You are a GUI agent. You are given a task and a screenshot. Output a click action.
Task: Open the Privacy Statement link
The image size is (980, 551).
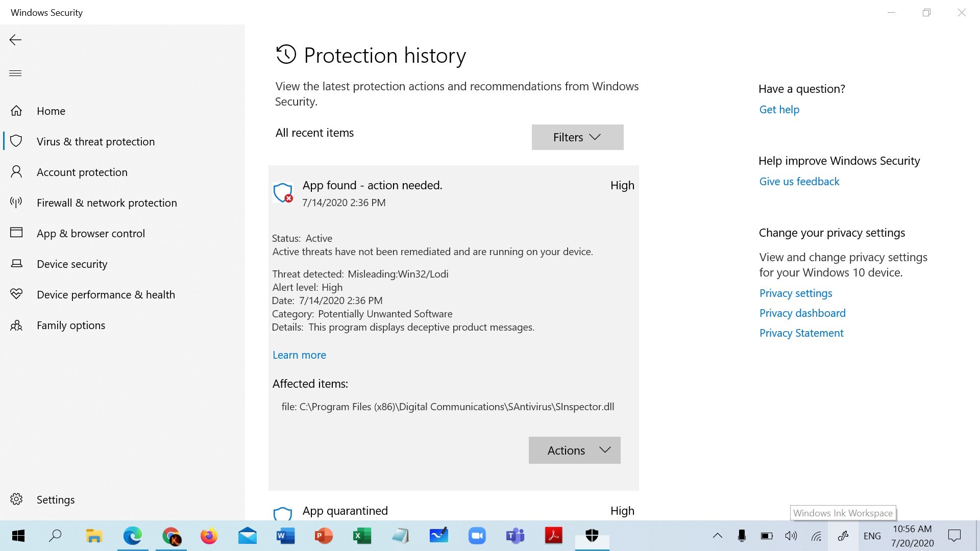click(801, 333)
